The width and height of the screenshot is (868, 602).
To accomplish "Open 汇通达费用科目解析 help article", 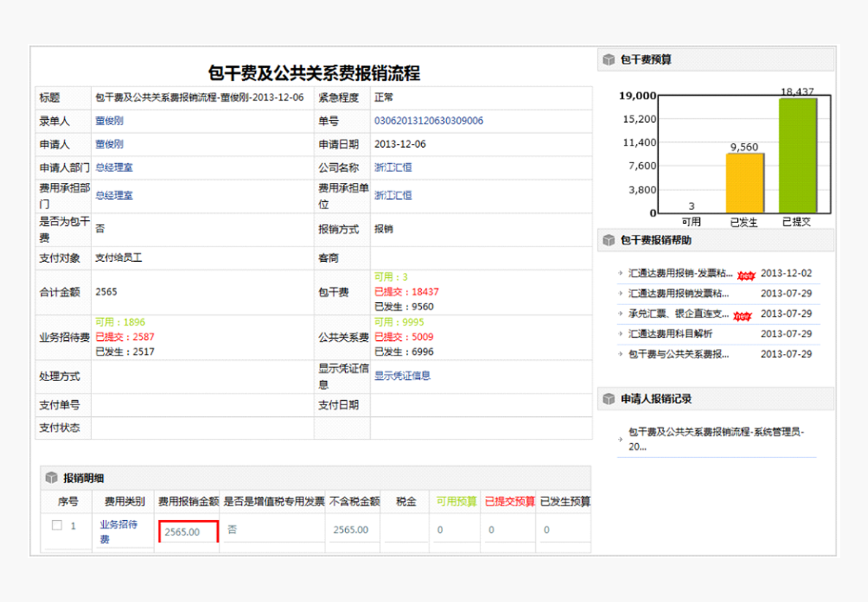I will pyautogui.click(x=671, y=334).
